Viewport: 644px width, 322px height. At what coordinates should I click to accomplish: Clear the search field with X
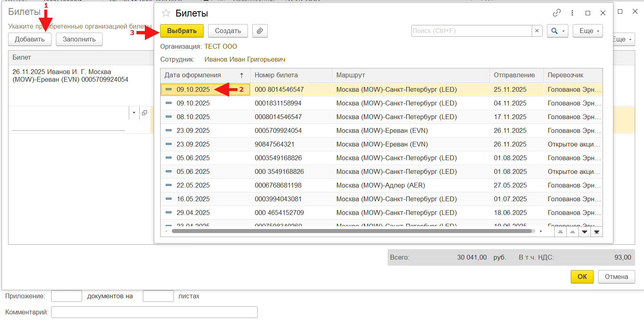pos(537,31)
